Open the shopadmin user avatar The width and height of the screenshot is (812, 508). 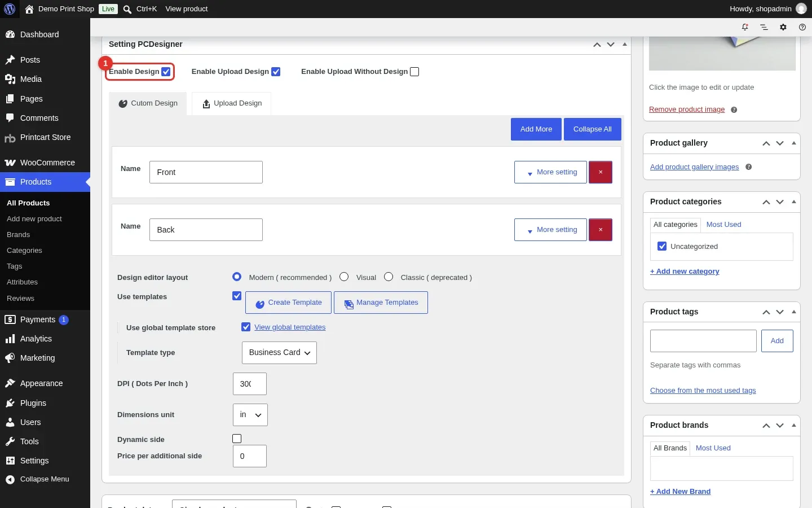coord(801,9)
